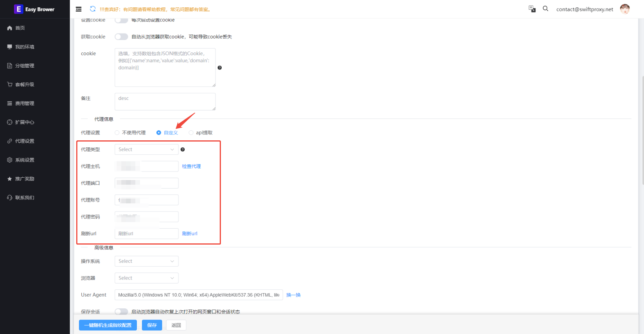Viewport: 644px width, 334px height.
Task: Click help icon next to cookie field
Action: click(220, 68)
